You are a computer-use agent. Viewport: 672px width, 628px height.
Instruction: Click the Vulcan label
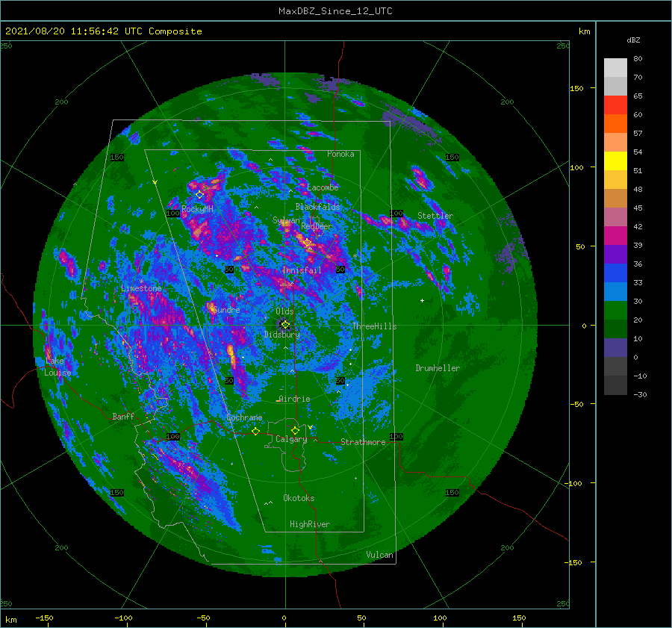[x=380, y=555]
